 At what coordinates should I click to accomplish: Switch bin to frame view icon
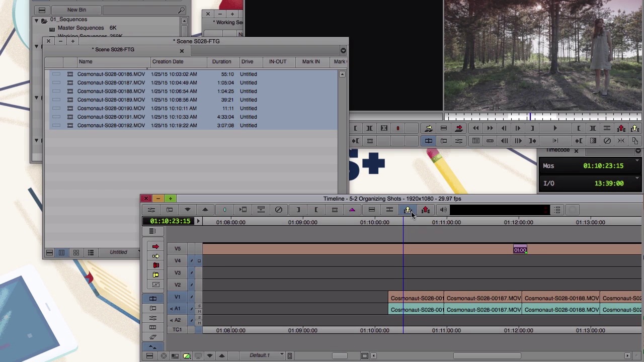point(76,252)
